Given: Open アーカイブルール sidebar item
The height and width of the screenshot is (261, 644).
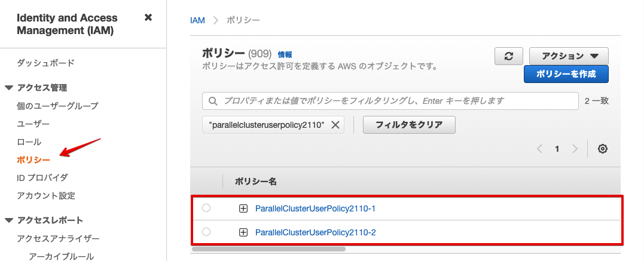Looking at the screenshot, I should coord(61,256).
